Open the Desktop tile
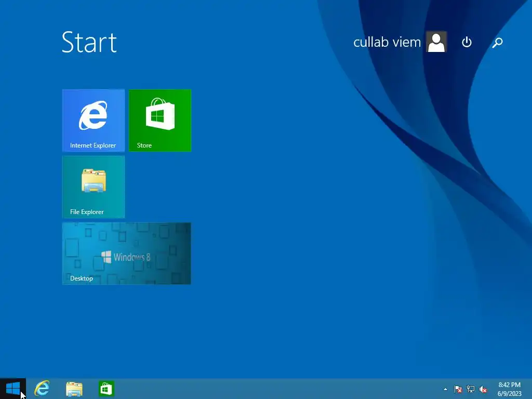This screenshot has height=399, width=532. tap(127, 254)
